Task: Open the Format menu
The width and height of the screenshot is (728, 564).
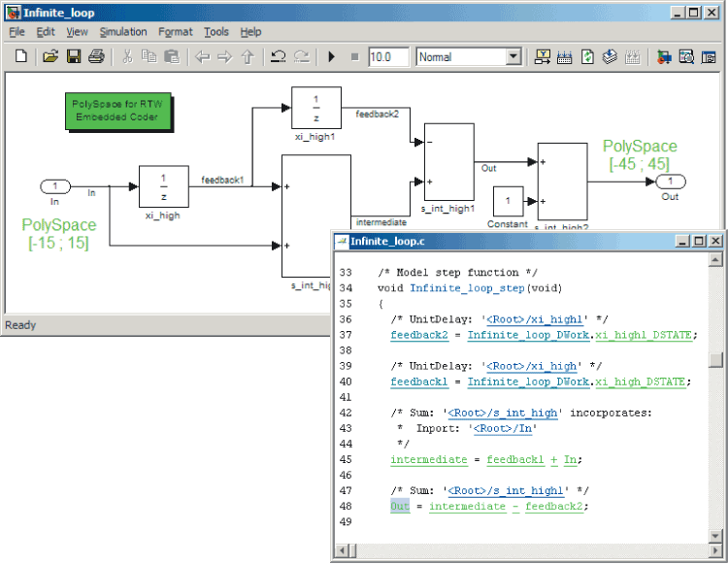Action: click(176, 32)
